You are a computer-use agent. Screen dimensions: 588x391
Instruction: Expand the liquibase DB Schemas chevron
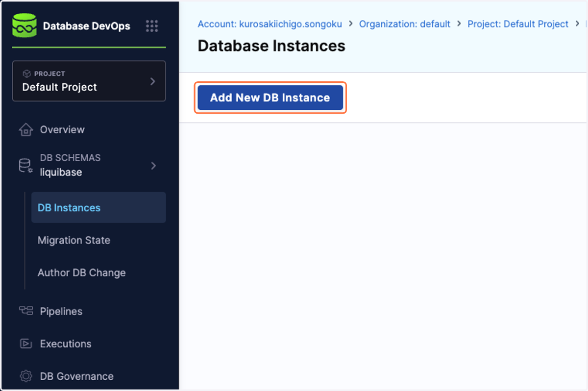pos(153,166)
